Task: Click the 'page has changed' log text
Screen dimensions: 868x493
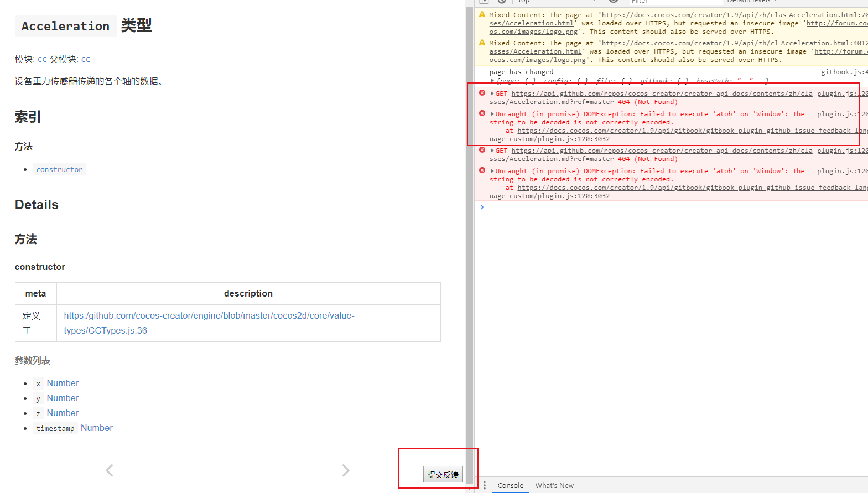Action: point(521,72)
